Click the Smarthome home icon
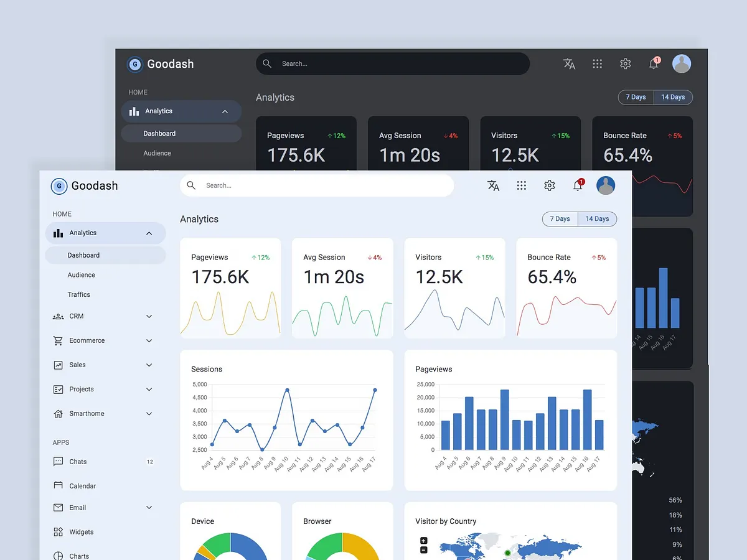This screenshot has width=747, height=560. point(59,413)
